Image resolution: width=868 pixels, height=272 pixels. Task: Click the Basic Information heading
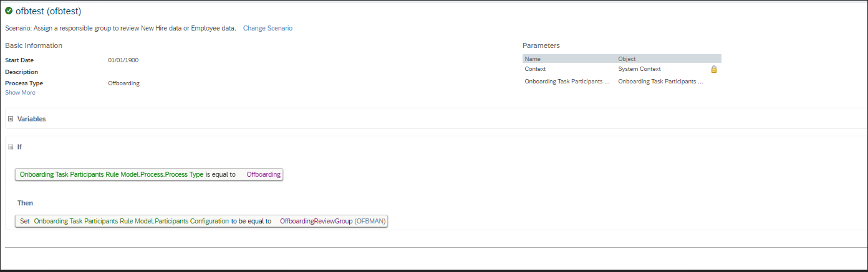pyautogui.click(x=34, y=45)
